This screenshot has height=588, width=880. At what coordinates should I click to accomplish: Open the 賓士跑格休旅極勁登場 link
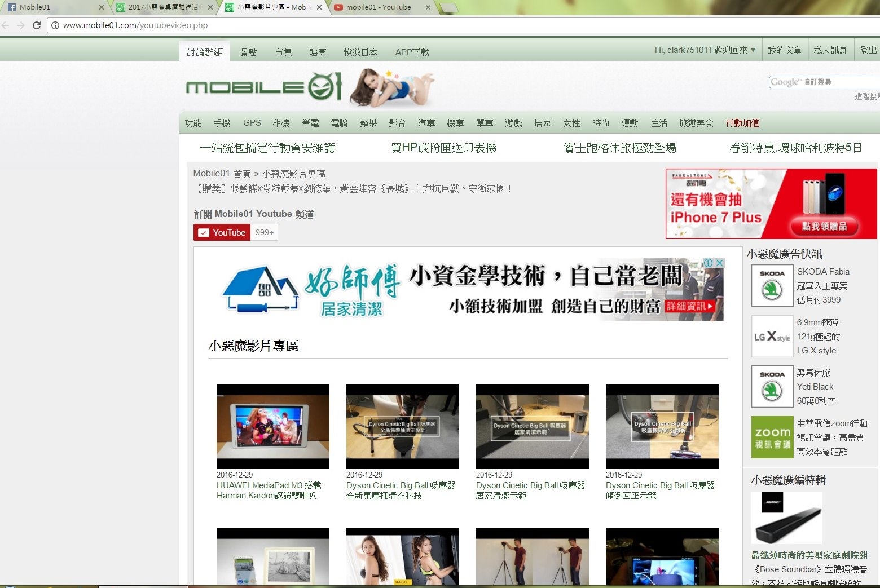pos(620,148)
